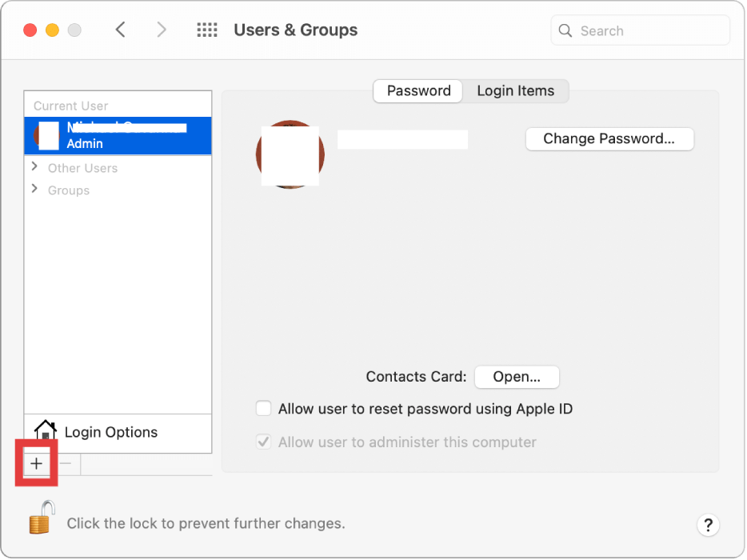Toggle allow user to administer this computer
Viewport: 747px width, 560px height.
264,442
